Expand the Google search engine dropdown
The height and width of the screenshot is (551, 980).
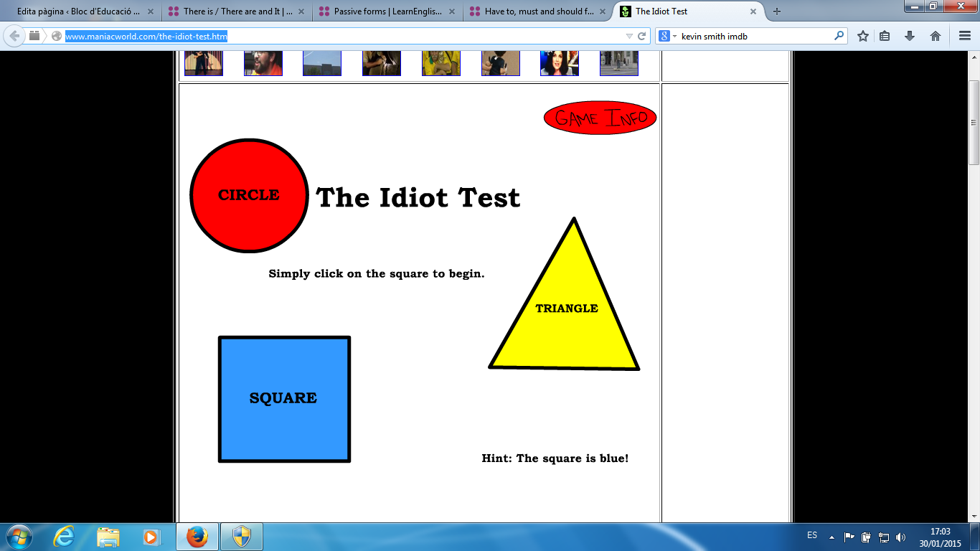[668, 36]
